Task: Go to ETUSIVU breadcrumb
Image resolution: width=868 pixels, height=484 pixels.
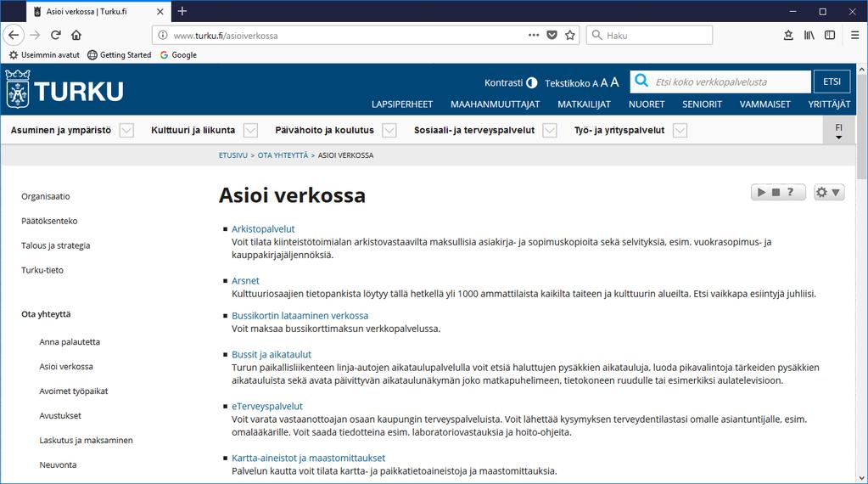Action: (233, 155)
